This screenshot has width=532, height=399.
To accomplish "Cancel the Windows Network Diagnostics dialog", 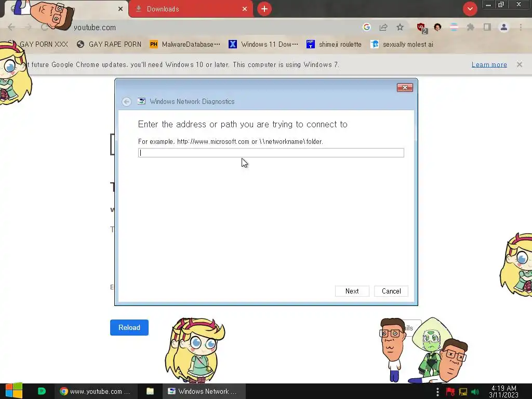I will [391, 291].
